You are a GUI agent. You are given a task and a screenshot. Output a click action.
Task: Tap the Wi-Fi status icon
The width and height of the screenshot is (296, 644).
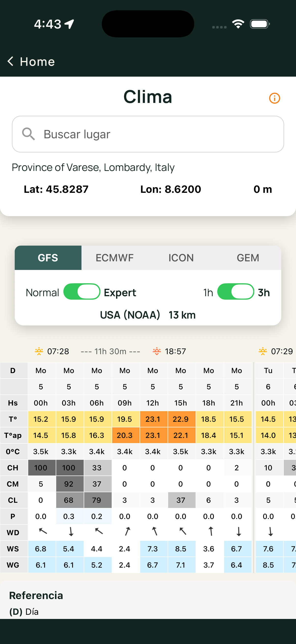238,24
